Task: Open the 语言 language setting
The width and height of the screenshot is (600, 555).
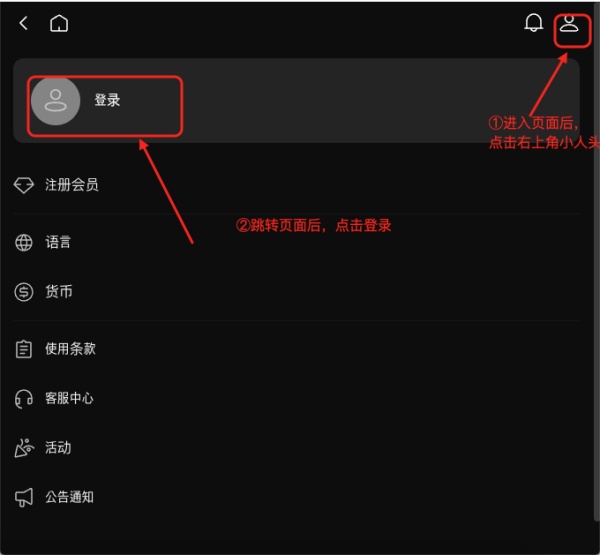Action: [x=297, y=243]
